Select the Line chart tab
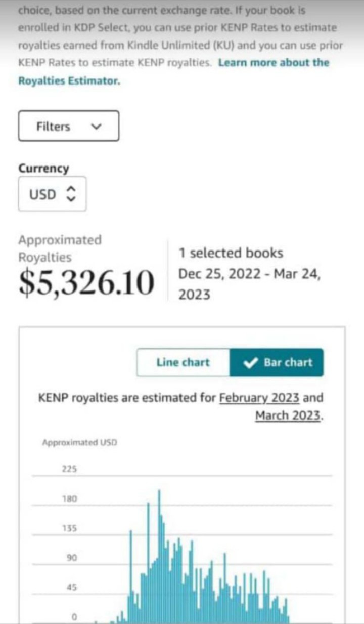The image size is (364, 624). (x=183, y=362)
